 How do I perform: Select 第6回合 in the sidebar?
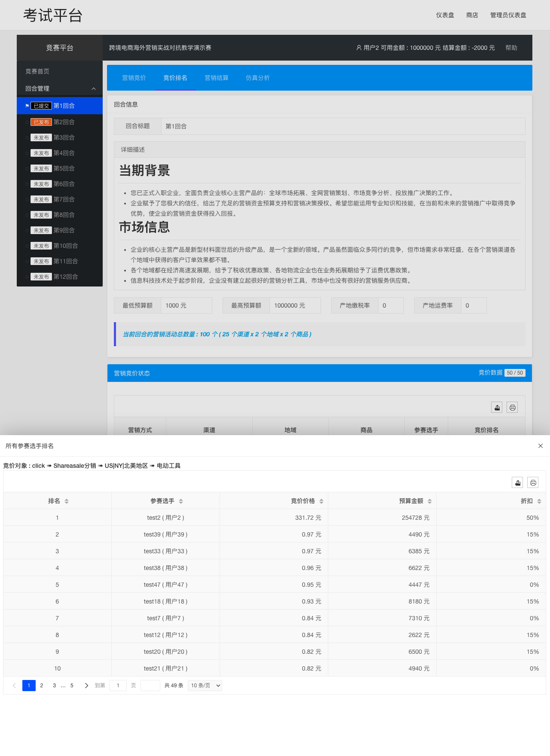(x=60, y=184)
